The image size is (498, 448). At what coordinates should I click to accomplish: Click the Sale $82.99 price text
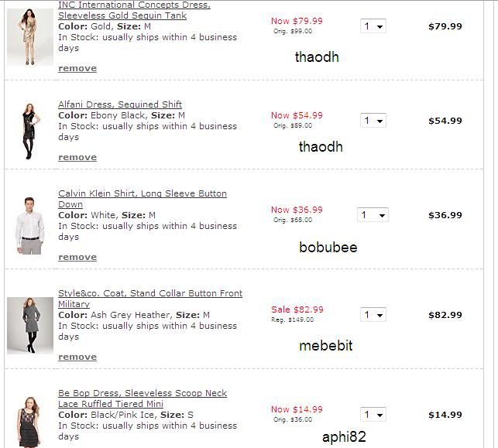tap(297, 309)
